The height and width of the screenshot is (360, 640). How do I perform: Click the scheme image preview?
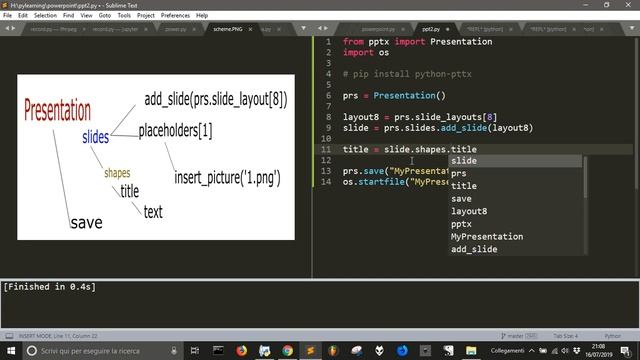pyautogui.click(x=156, y=157)
